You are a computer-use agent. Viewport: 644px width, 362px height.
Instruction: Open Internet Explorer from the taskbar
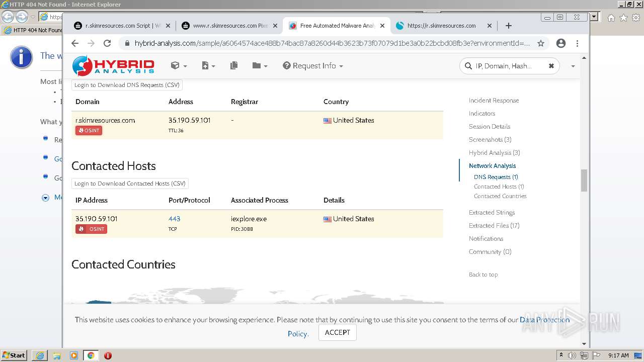pos(40,355)
